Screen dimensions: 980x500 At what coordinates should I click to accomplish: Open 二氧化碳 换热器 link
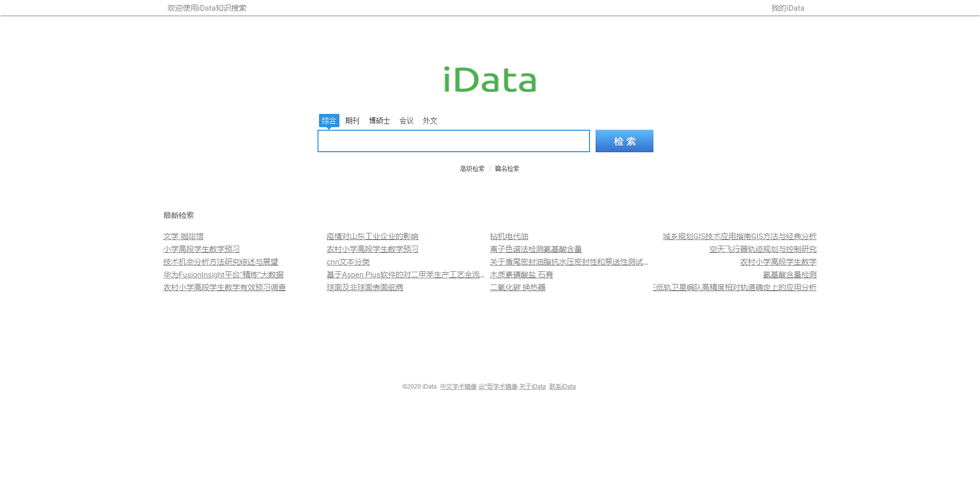tap(518, 288)
